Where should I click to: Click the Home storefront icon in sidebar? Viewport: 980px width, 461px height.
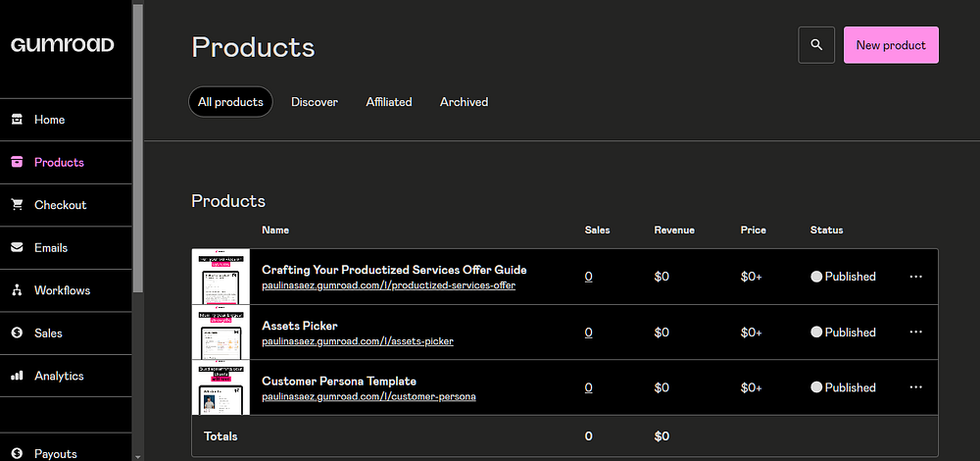tap(17, 120)
